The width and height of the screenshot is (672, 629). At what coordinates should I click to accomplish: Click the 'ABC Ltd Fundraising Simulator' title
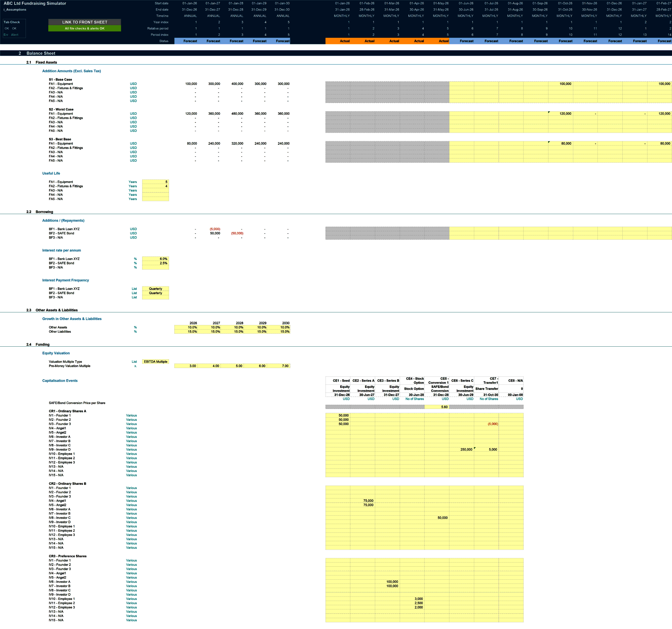(x=35, y=3)
